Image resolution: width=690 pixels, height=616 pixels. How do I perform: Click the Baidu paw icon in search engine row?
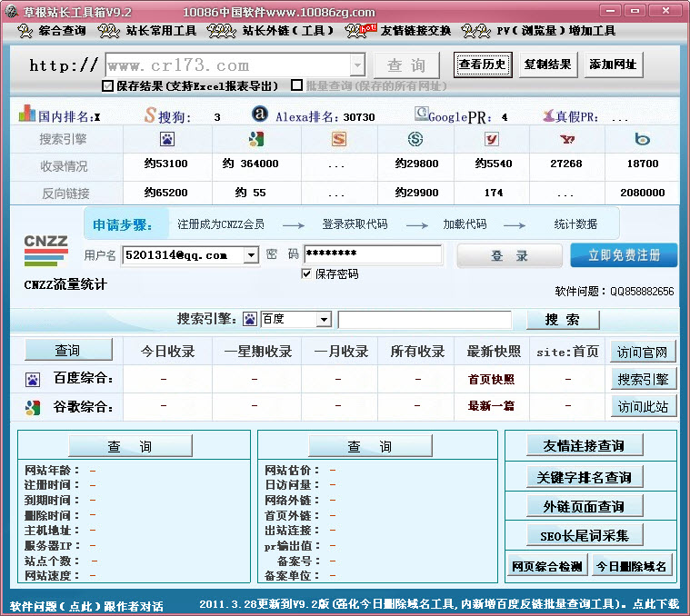click(167, 139)
